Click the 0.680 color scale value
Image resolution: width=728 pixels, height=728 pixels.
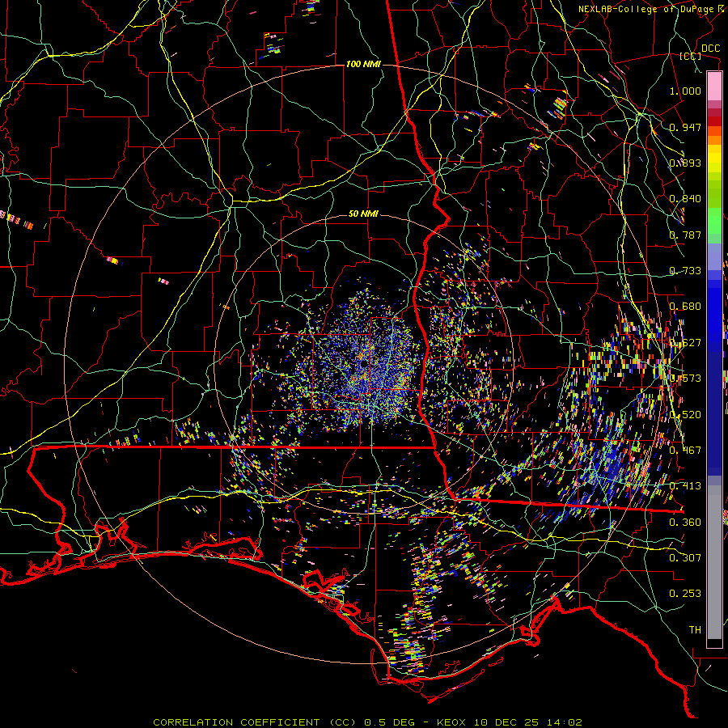pos(685,307)
